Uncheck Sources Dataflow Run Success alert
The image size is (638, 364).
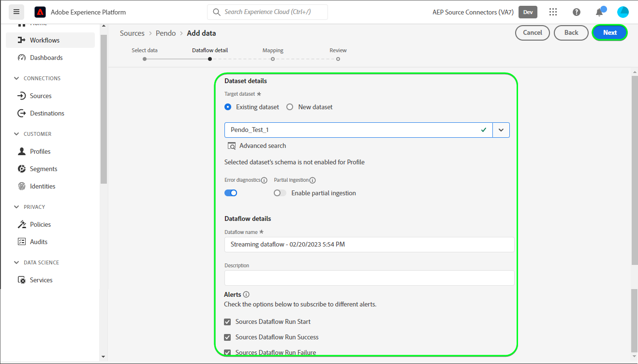point(227,337)
